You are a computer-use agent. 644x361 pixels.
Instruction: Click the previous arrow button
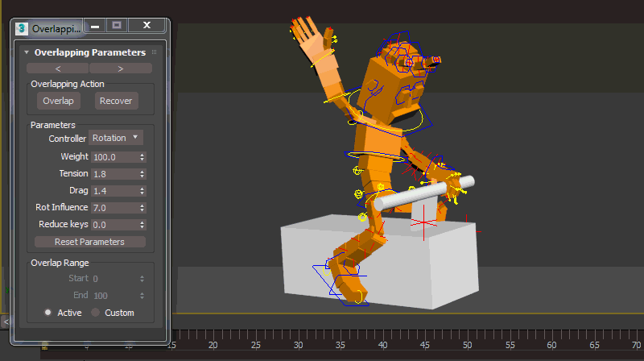57,68
